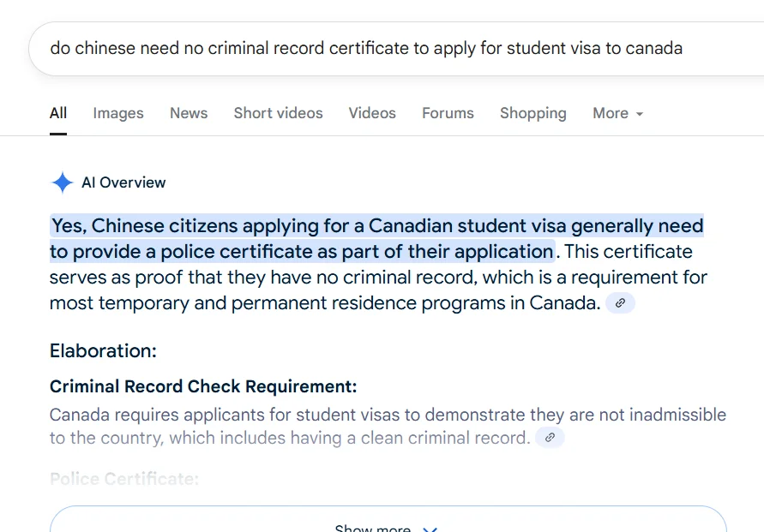Open the Shopping tab
Screen dimensions: 764x532
tap(532, 113)
